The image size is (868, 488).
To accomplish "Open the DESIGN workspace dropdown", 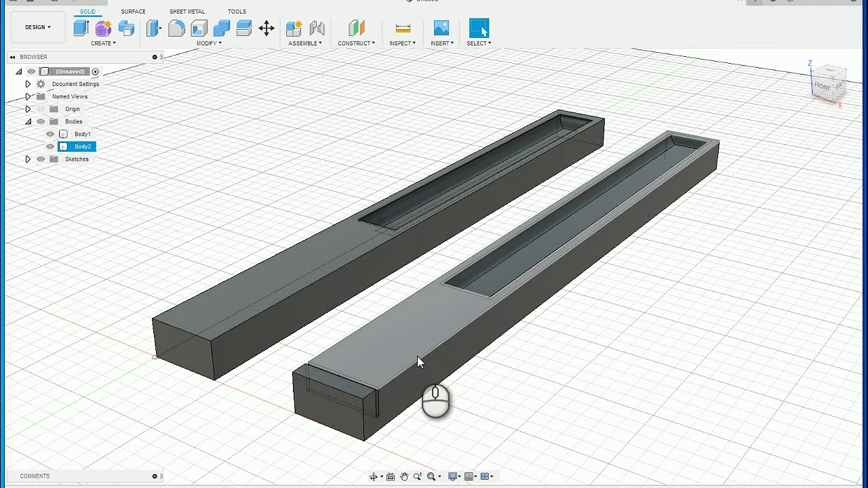I will tap(38, 27).
